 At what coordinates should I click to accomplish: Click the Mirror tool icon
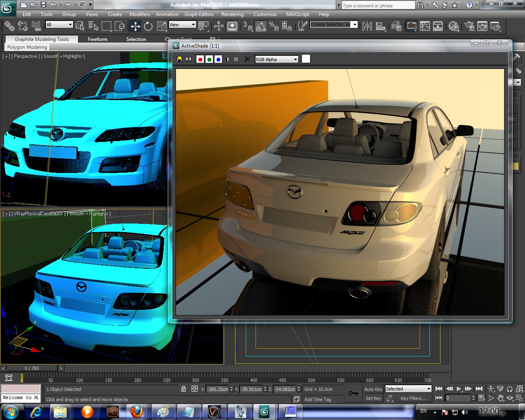tap(367, 26)
